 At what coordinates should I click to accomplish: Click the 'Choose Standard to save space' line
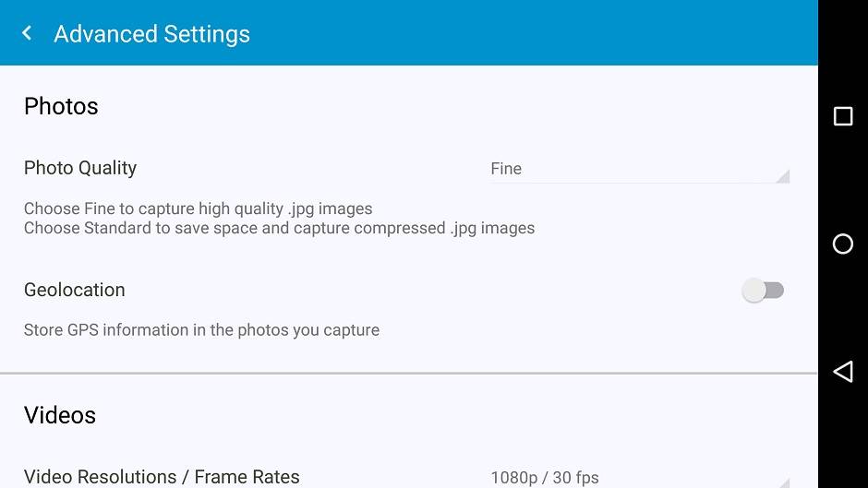(x=279, y=228)
